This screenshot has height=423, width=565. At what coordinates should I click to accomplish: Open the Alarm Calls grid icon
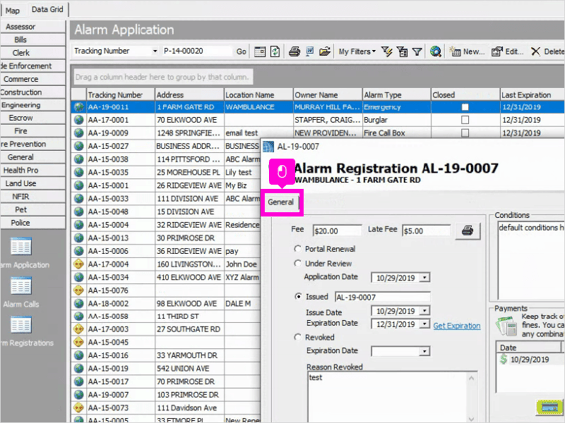click(x=21, y=286)
